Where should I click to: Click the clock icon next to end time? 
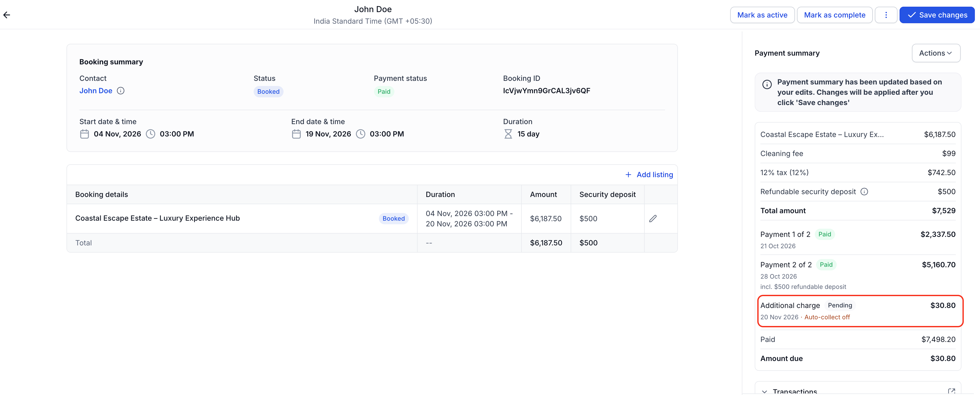pyautogui.click(x=361, y=134)
